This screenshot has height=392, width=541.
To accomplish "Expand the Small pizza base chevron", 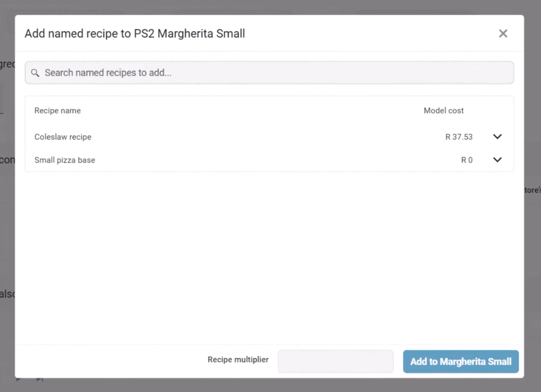I will [497, 160].
